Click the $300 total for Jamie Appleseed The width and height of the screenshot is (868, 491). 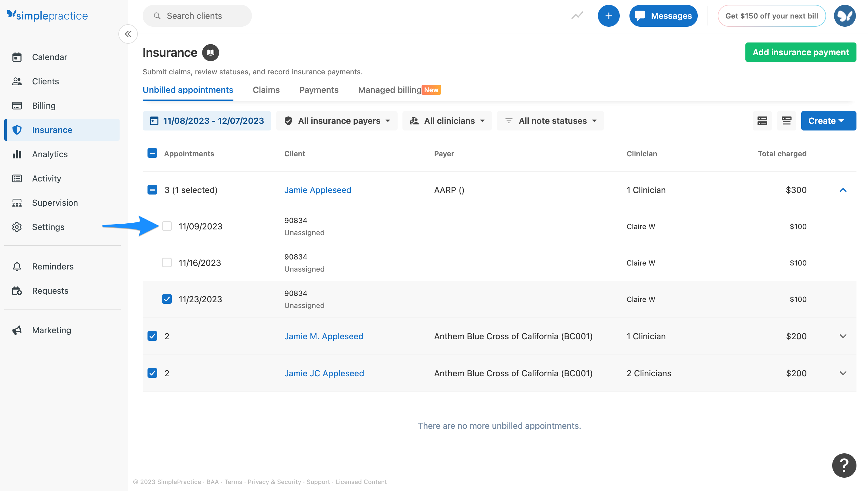click(796, 190)
